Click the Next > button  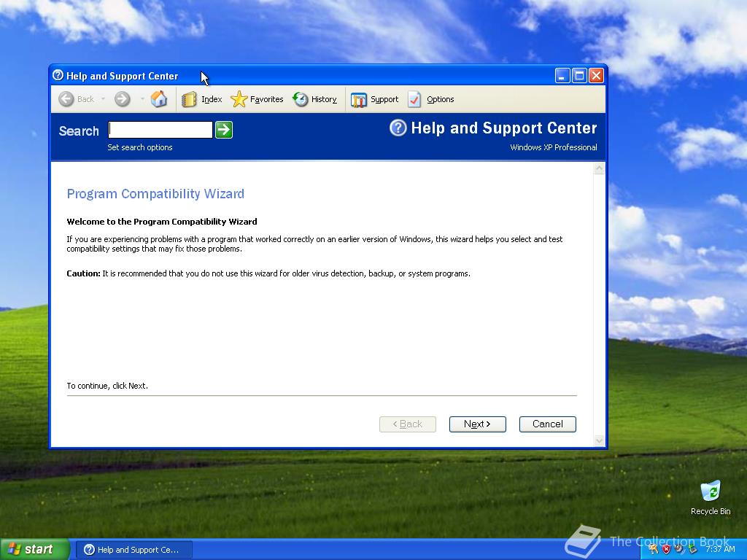[477, 424]
